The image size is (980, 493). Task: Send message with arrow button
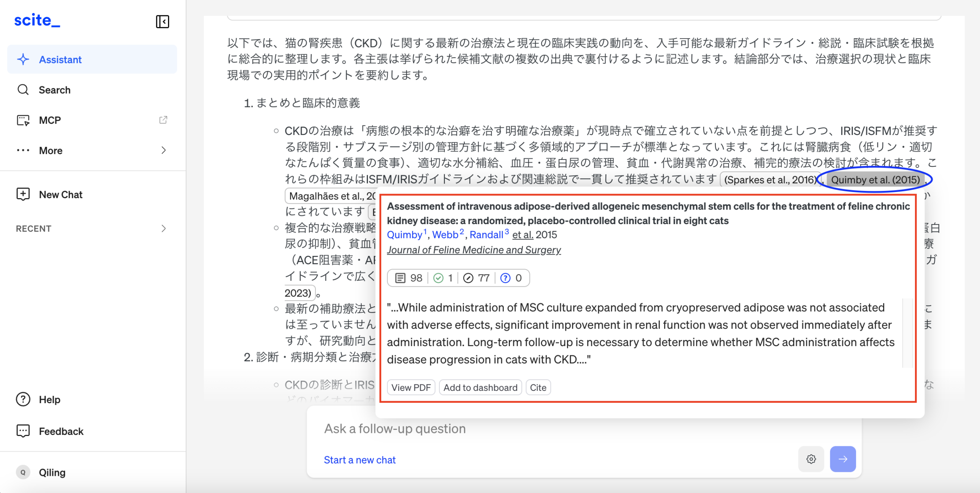pyautogui.click(x=843, y=459)
